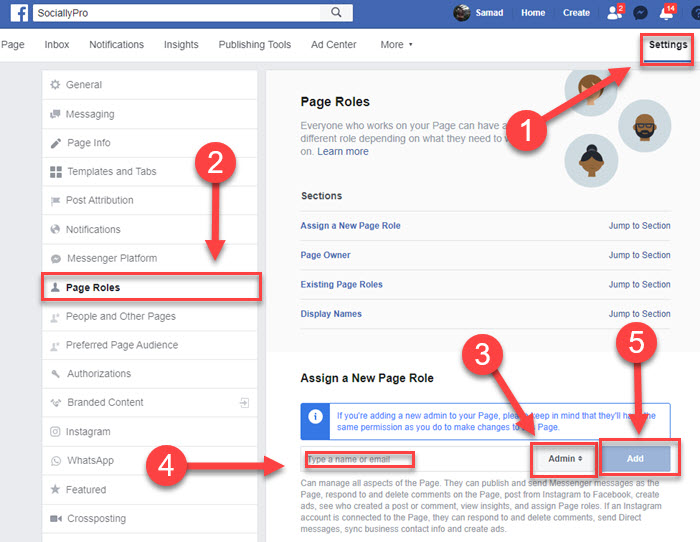This screenshot has height=542, width=700.
Task: Open the Page Owner section link
Action: tap(325, 255)
